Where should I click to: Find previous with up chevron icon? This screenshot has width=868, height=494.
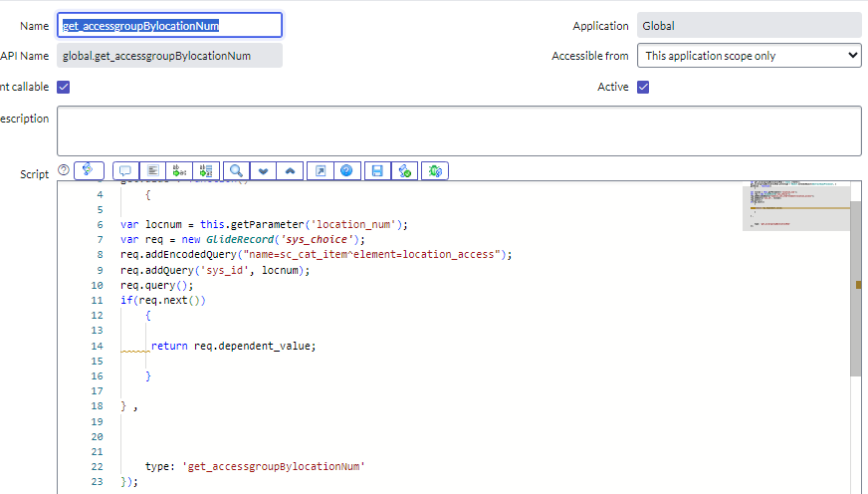[x=290, y=170]
